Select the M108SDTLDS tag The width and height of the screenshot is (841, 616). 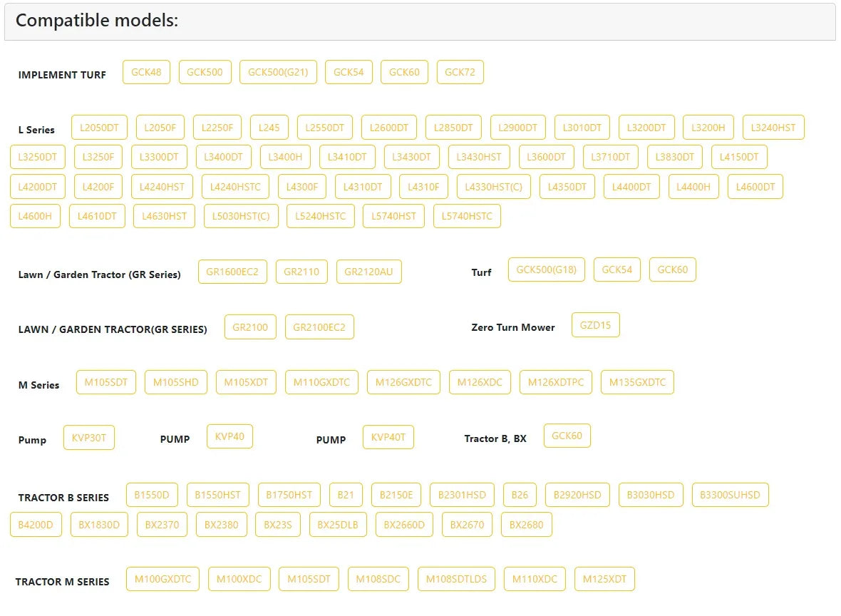pyautogui.click(x=456, y=579)
